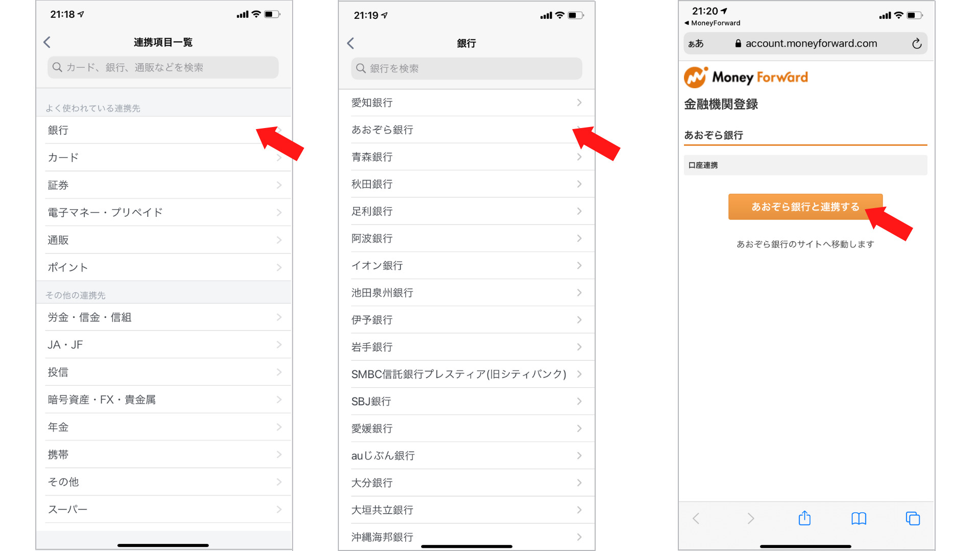This screenshot has width=980, height=551.
Task: Expand 暗号資産・FX・貴金属 row chevron
Action: (279, 399)
